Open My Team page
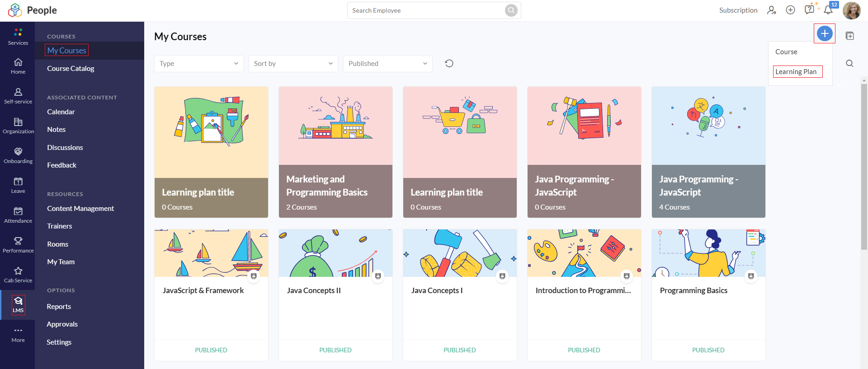 (x=61, y=262)
